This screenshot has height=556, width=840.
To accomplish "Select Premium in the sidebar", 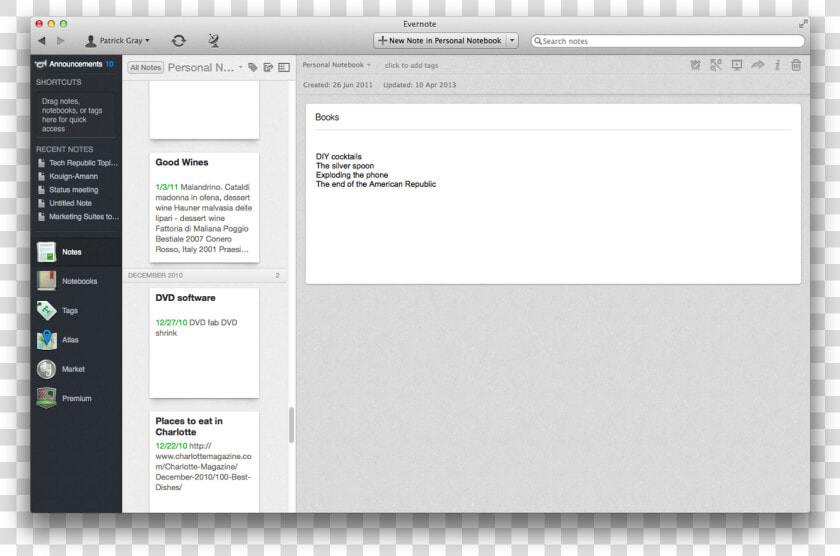I will [x=76, y=399].
